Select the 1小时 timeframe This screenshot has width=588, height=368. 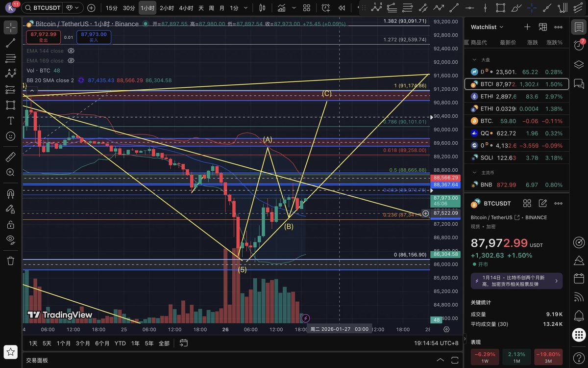click(x=147, y=8)
